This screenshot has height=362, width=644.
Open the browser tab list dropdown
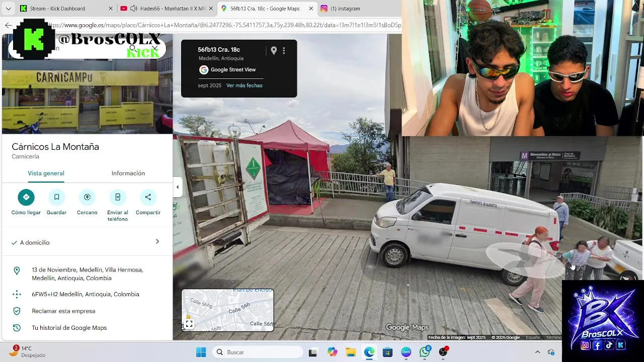pos(8,9)
